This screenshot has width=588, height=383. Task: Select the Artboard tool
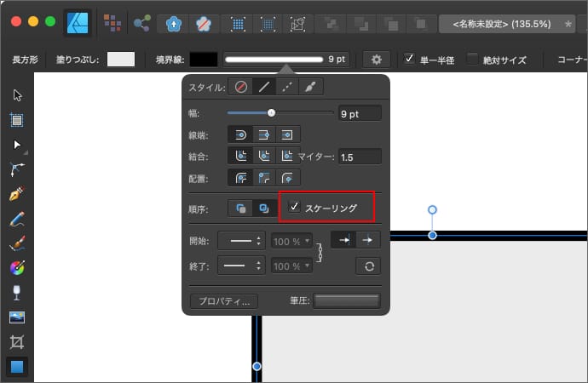point(16,119)
